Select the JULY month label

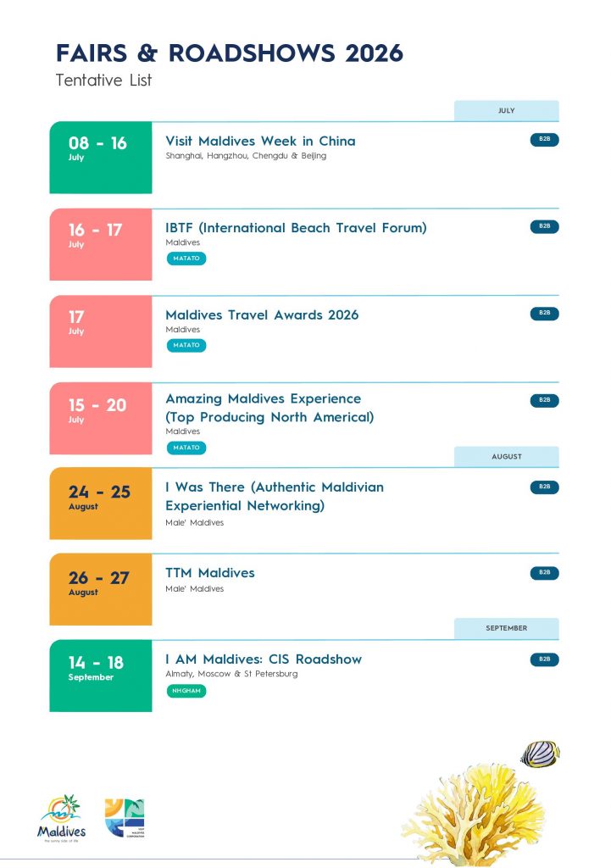[506, 111]
